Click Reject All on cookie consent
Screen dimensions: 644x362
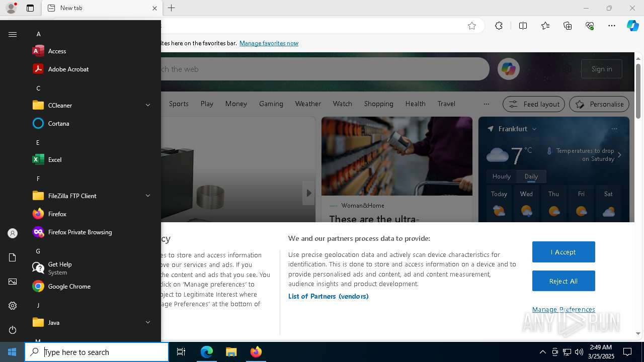(563, 281)
